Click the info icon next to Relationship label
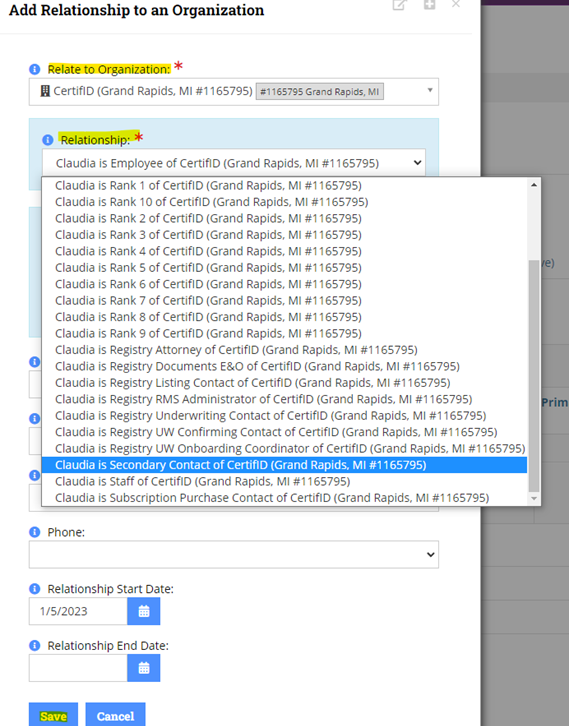Viewport: 569px width, 726px height. click(x=48, y=140)
